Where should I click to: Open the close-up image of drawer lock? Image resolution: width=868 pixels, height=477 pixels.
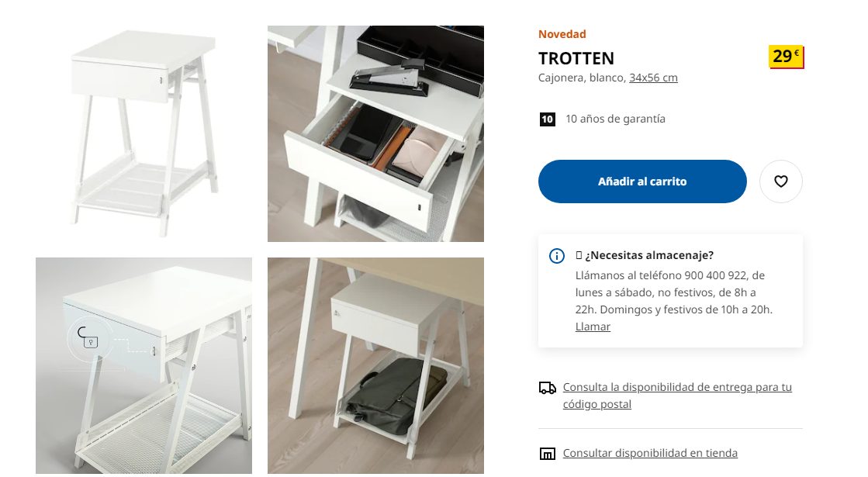[x=144, y=365]
